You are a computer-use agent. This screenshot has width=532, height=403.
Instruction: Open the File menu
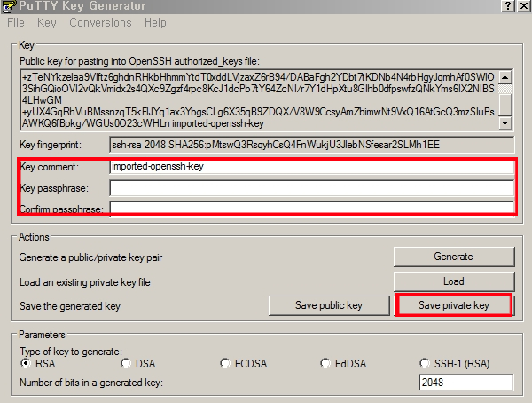(x=16, y=23)
